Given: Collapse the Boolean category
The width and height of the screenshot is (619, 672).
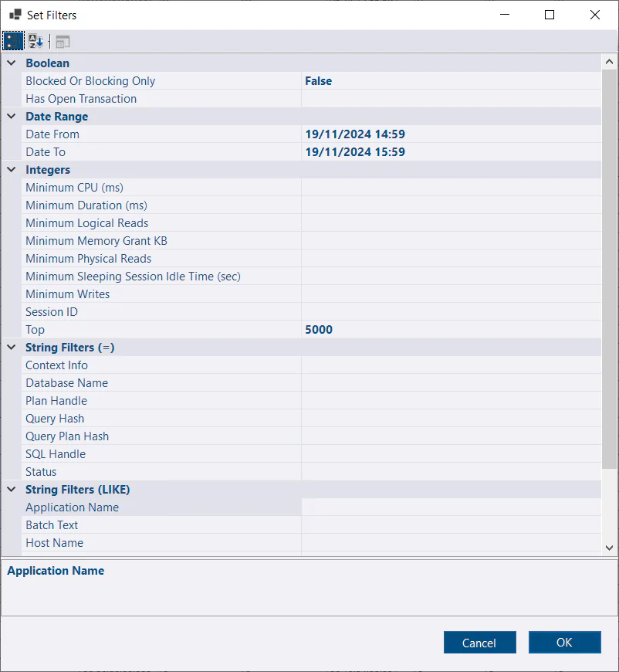Looking at the screenshot, I should pyautogui.click(x=12, y=63).
